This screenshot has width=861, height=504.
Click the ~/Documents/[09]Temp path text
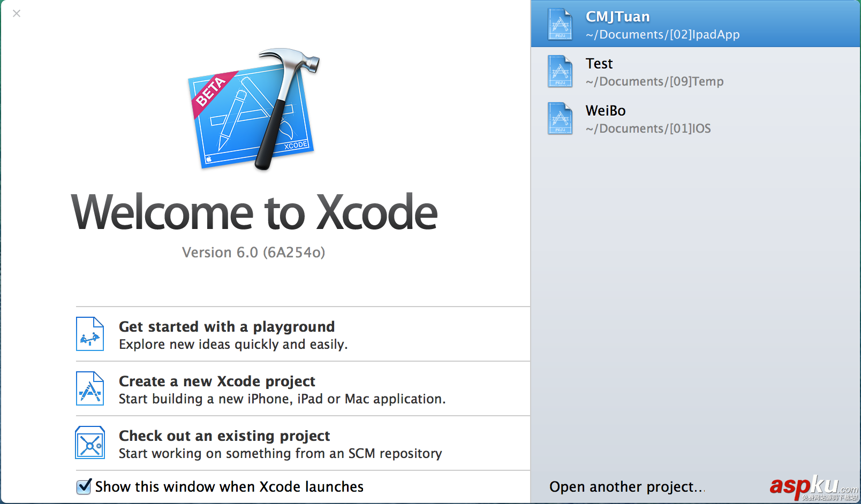pos(654,82)
